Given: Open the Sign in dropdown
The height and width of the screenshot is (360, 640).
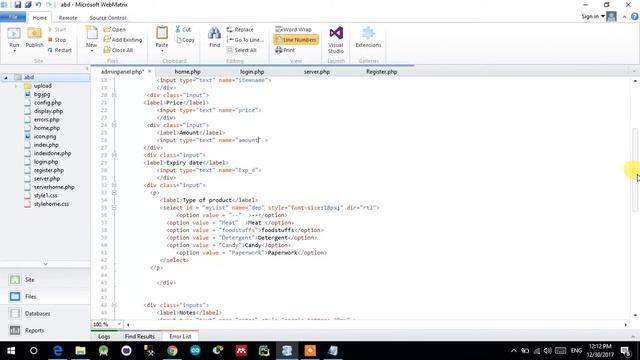Looking at the screenshot, I should tap(593, 16).
